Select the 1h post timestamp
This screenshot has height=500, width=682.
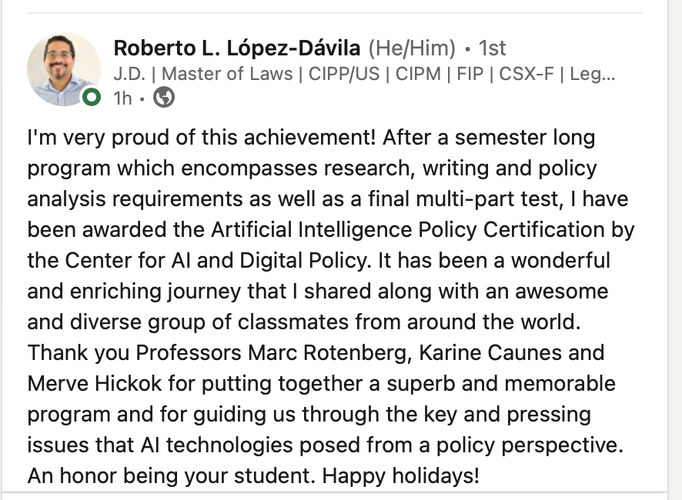122,98
